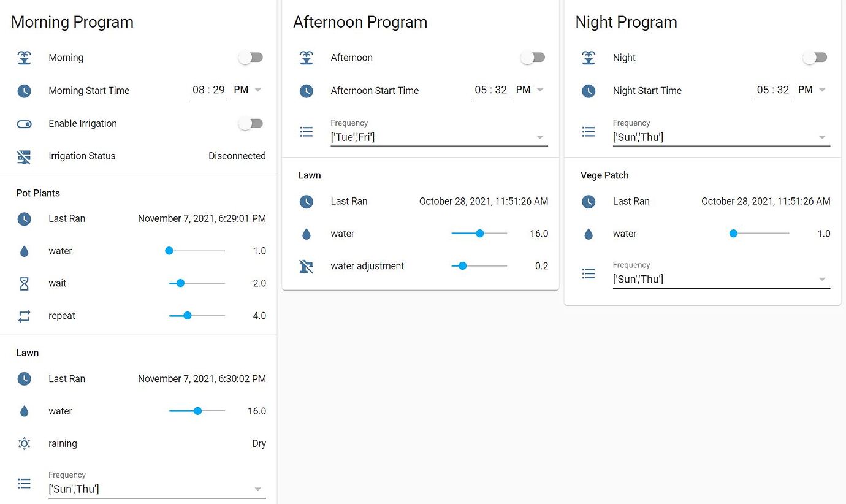Click the sun icon beside raining

click(x=24, y=443)
